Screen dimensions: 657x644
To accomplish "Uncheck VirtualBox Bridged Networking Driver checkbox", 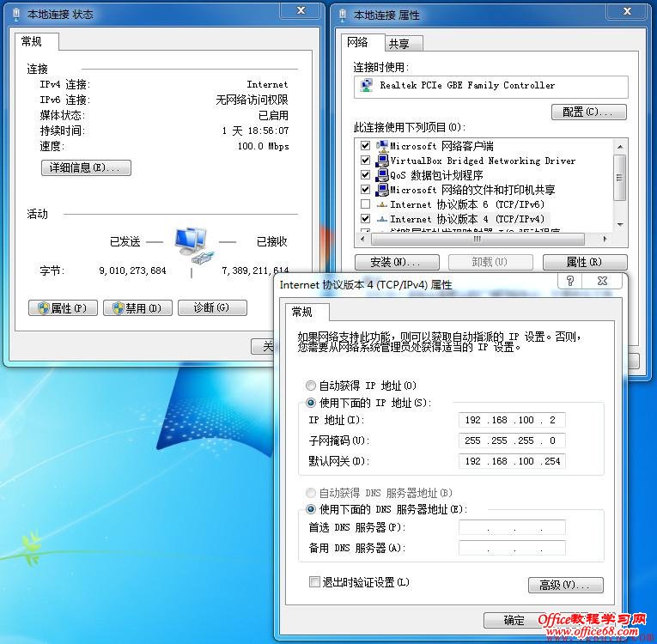I will pos(365,161).
